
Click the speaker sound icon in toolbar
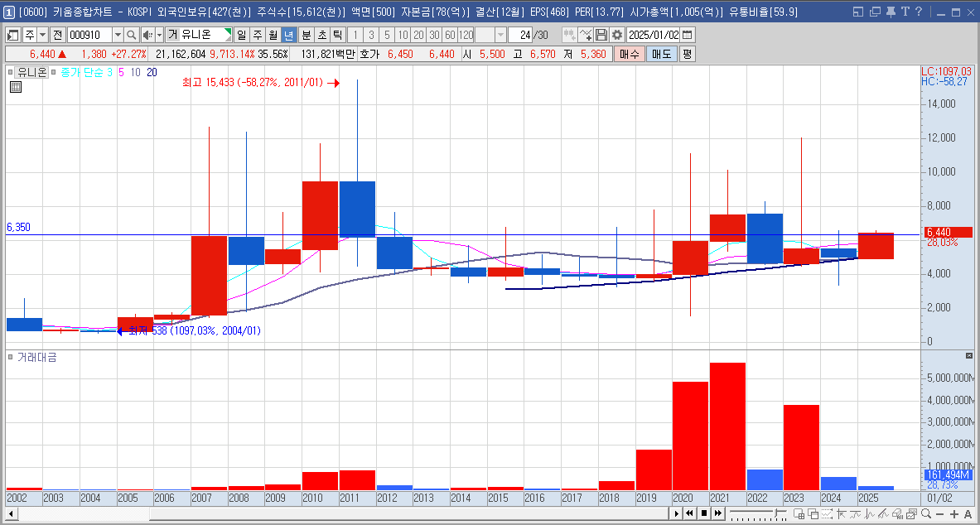(x=147, y=35)
